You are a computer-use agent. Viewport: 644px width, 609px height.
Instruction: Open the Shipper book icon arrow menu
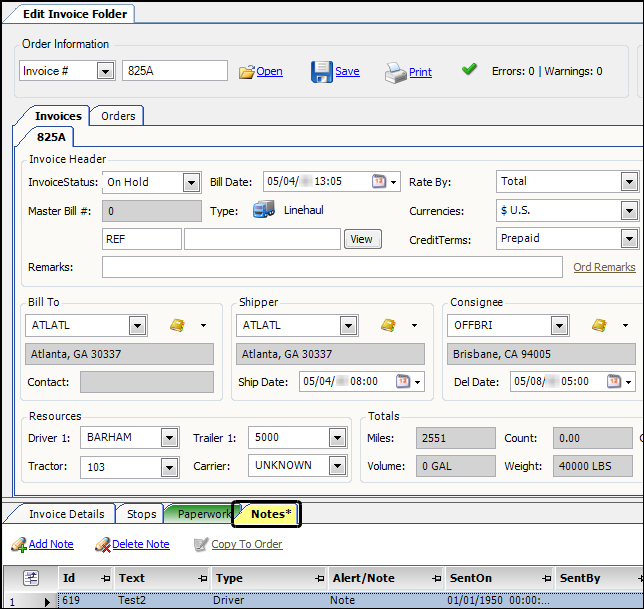[x=414, y=326]
